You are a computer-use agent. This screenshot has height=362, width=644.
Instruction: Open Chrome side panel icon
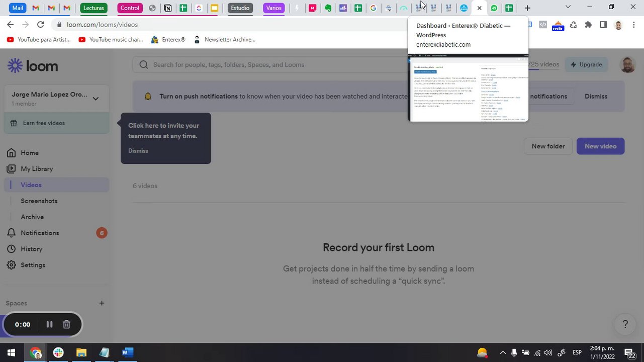click(x=603, y=25)
